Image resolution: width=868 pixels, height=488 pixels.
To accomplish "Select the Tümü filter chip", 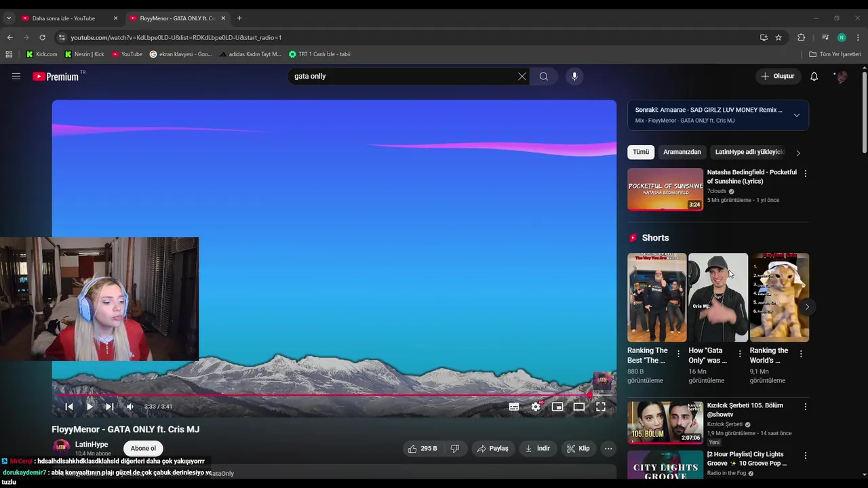I will pyautogui.click(x=641, y=152).
